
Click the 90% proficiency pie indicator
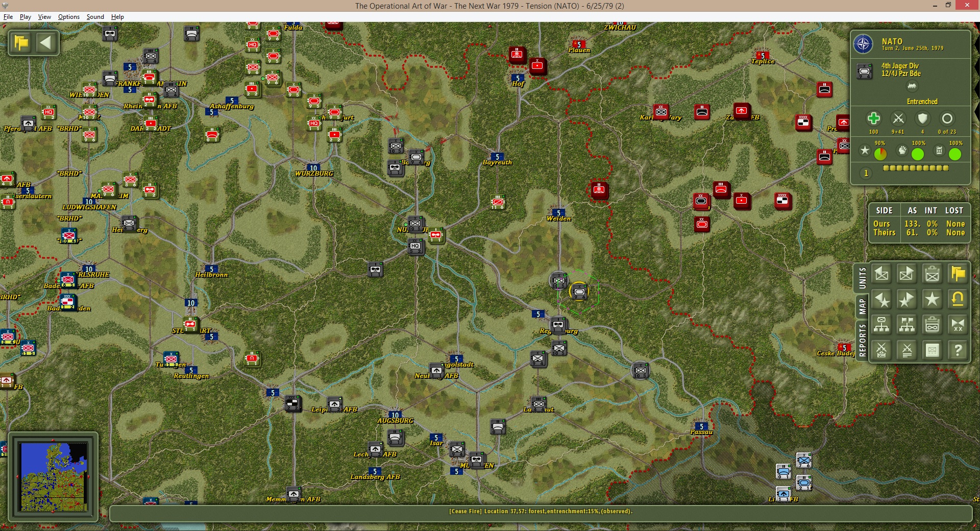click(880, 154)
